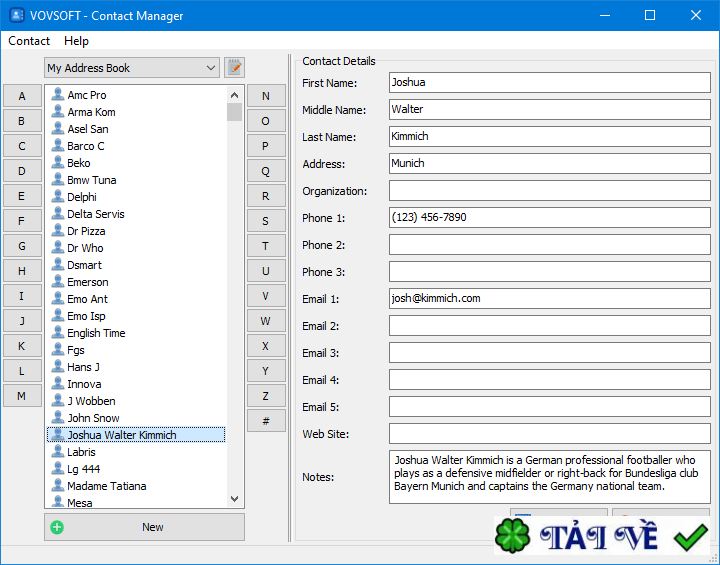Click inside the Notes text area
Viewport: 720px width, 565px height.
(549, 476)
